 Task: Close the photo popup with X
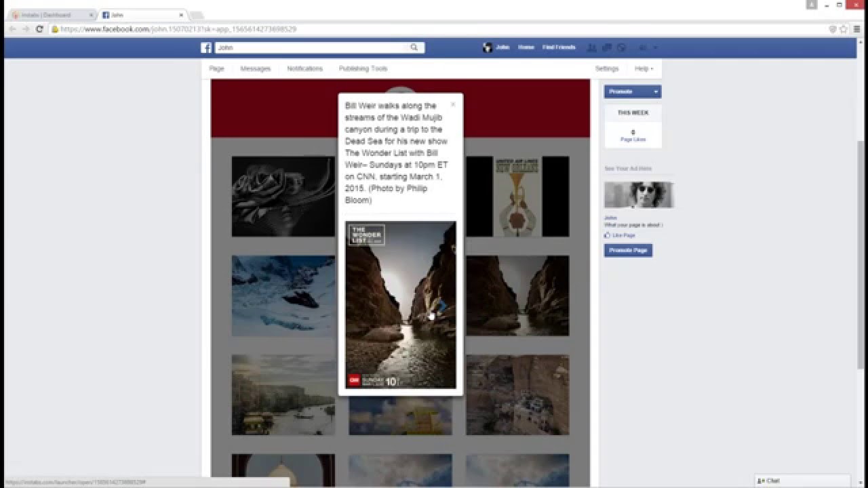coord(453,104)
